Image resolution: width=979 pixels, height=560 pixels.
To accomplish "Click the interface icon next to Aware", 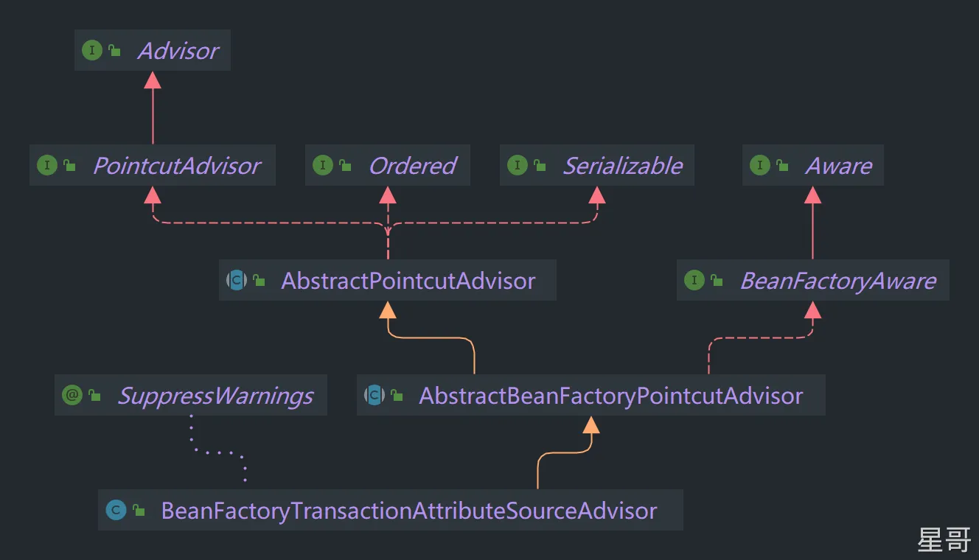I will (x=759, y=166).
